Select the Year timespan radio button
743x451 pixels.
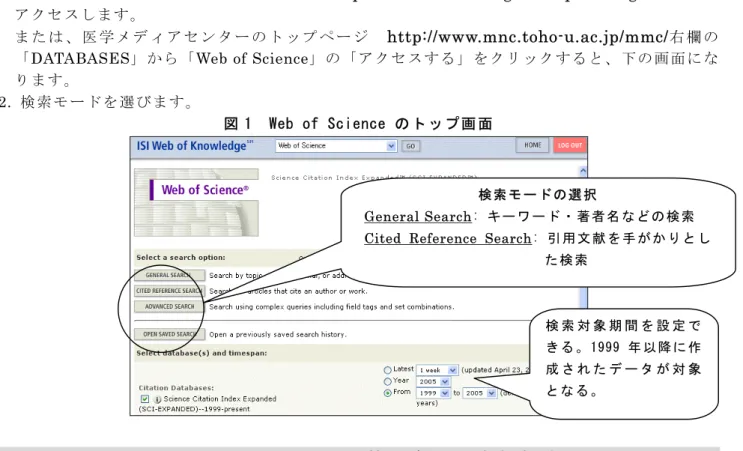click(x=388, y=381)
